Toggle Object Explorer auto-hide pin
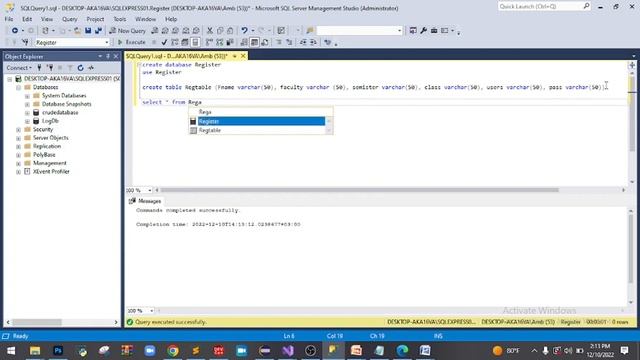The image size is (640, 360). pyautogui.click(x=108, y=56)
